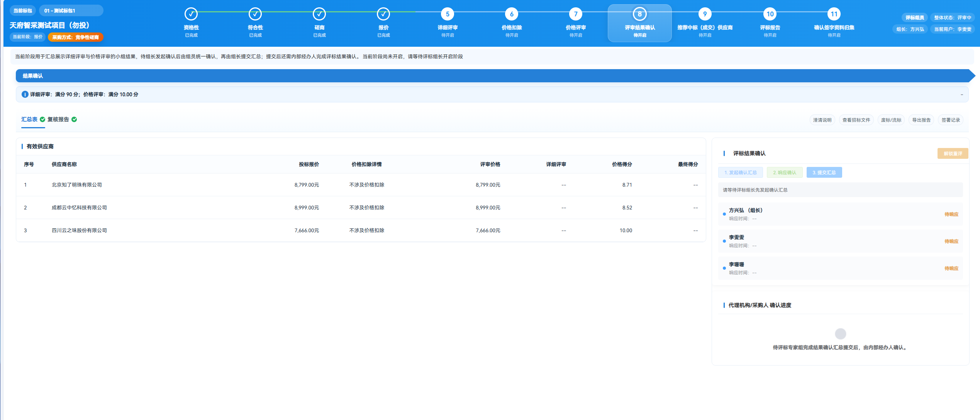The image size is (980, 420).
Task: Open step 10 评标报告 circle
Action: (770, 14)
